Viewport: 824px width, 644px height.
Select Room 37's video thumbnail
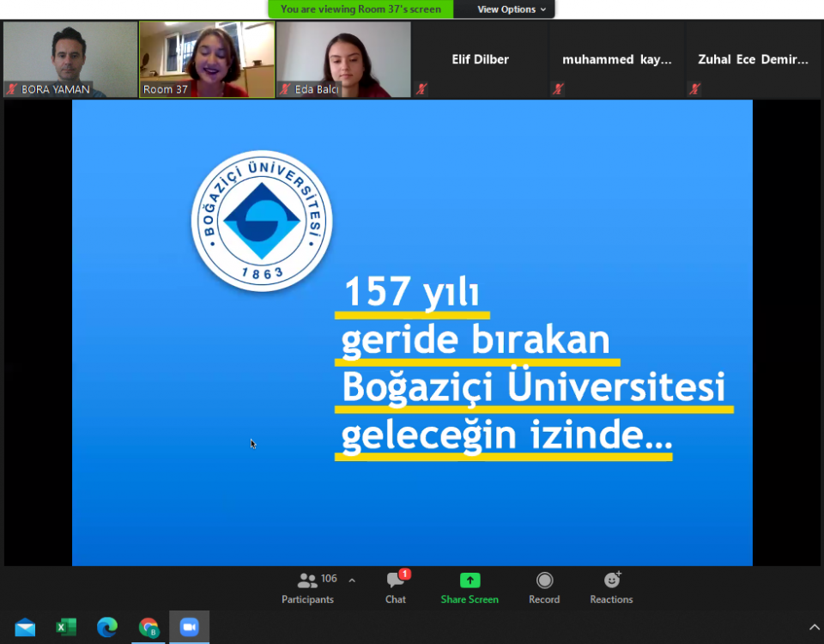coord(207,59)
